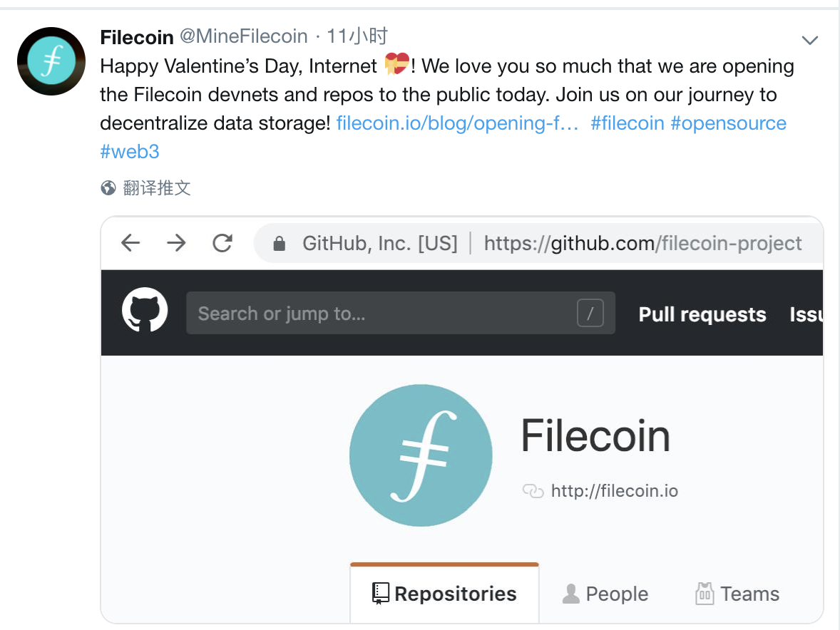Viewport: 840px width, 630px height.
Task: Open the Pull requests menu item
Action: (x=702, y=314)
